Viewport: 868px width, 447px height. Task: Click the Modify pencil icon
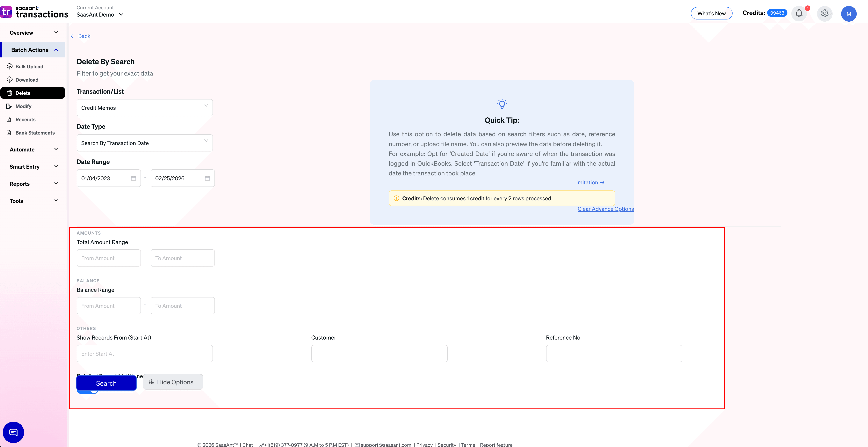pyautogui.click(x=9, y=106)
